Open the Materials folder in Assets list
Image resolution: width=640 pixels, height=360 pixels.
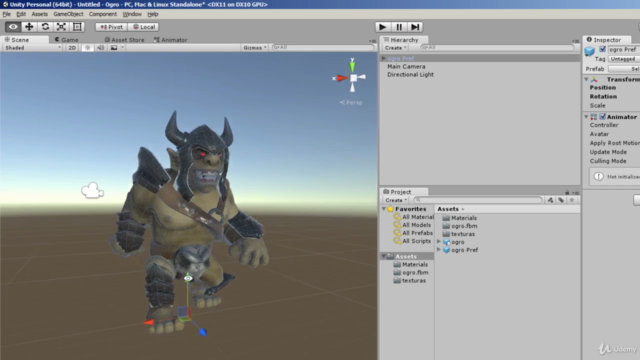coord(460,218)
